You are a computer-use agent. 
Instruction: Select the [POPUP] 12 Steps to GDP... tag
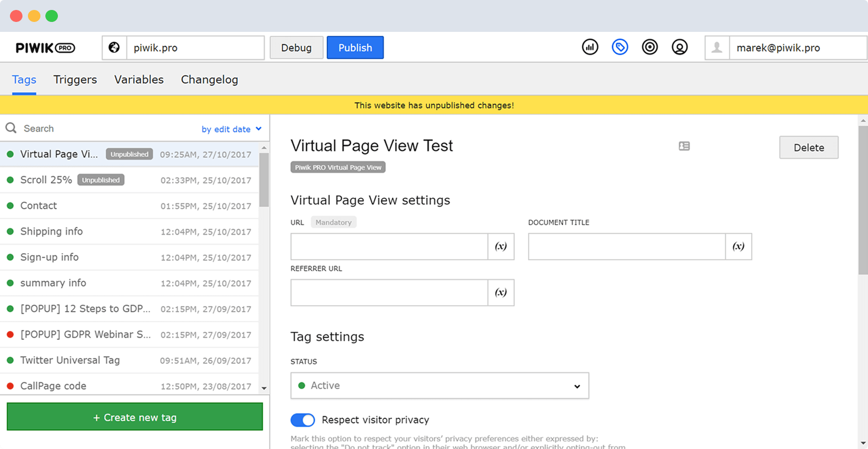pyautogui.click(x=129, y=309)
